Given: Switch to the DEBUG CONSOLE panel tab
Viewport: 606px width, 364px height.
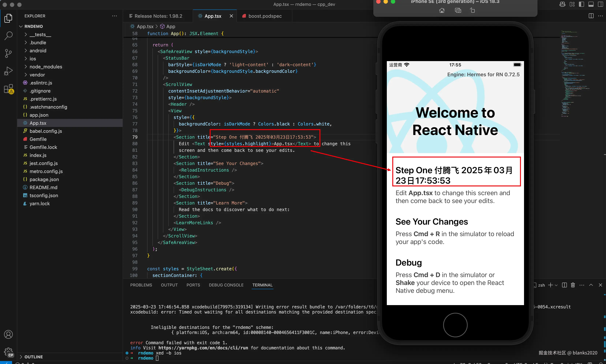Looking at the screenshot, I should tap(226, 285).
